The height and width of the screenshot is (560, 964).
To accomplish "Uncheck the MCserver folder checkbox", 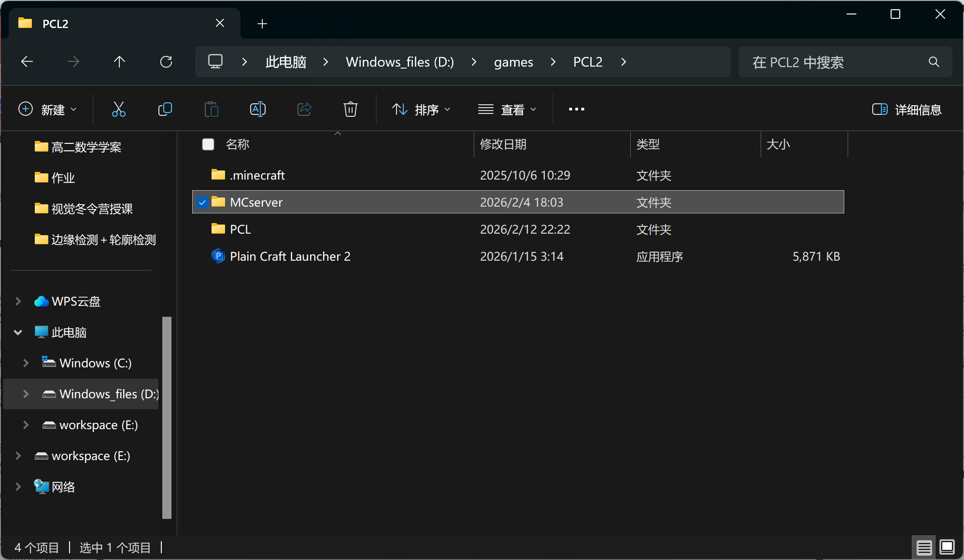I will 202,202.
